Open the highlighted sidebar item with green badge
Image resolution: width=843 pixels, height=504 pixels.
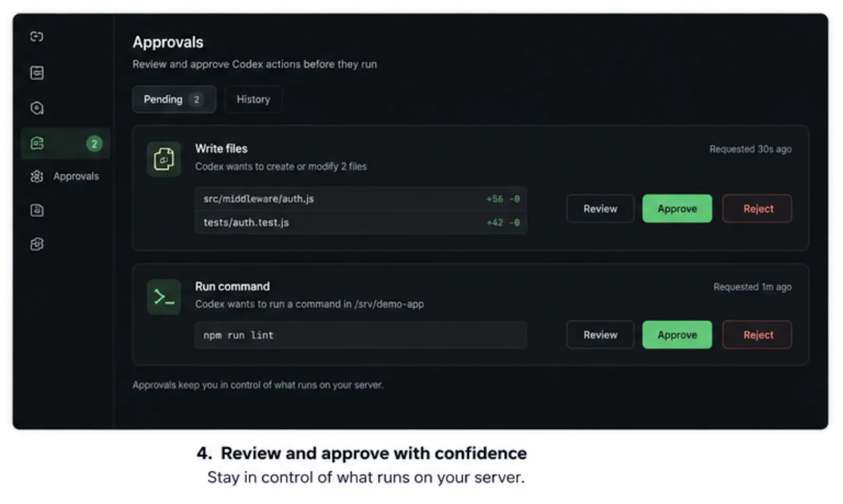65,143
